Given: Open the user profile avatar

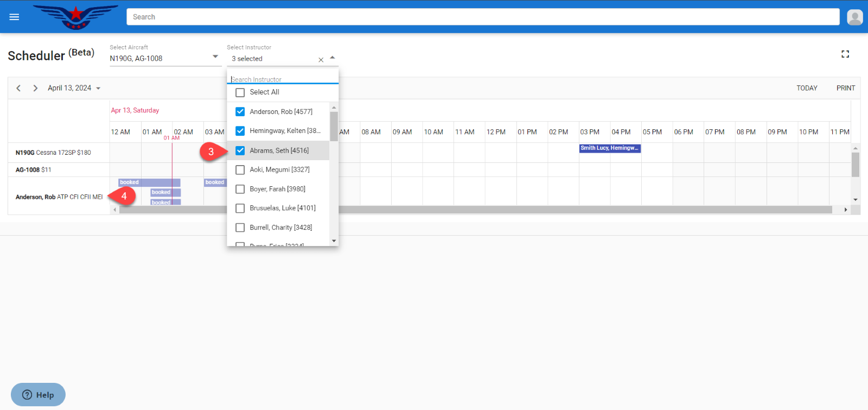Looking at the screenshot, I should (854, 17).
